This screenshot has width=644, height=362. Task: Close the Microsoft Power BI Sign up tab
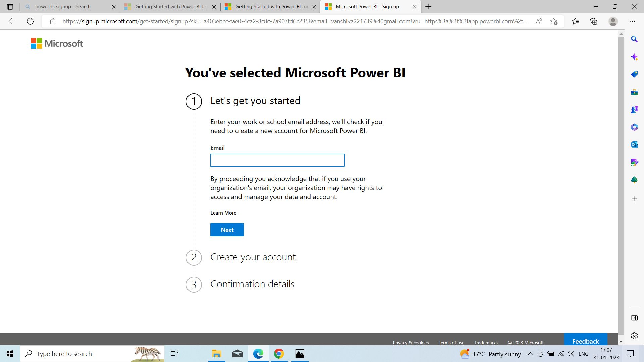click(x=414, y=7)
